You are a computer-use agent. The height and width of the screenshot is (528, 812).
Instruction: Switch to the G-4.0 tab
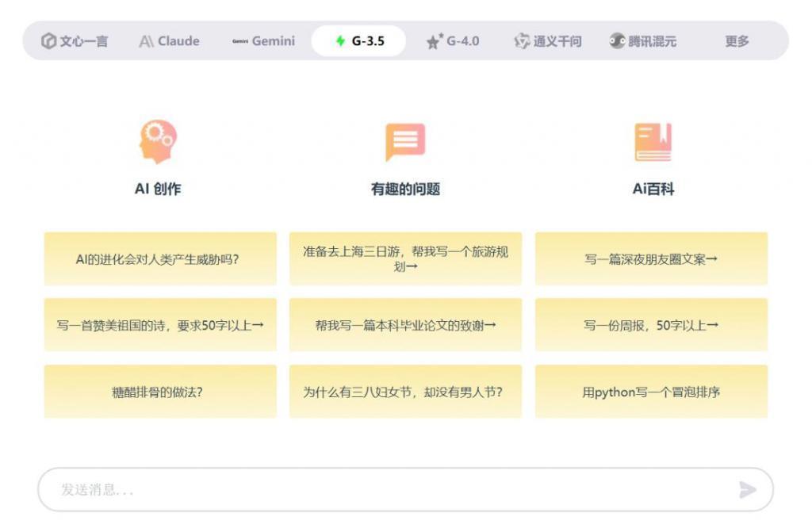pyautogui.click(x=454, y=41)
